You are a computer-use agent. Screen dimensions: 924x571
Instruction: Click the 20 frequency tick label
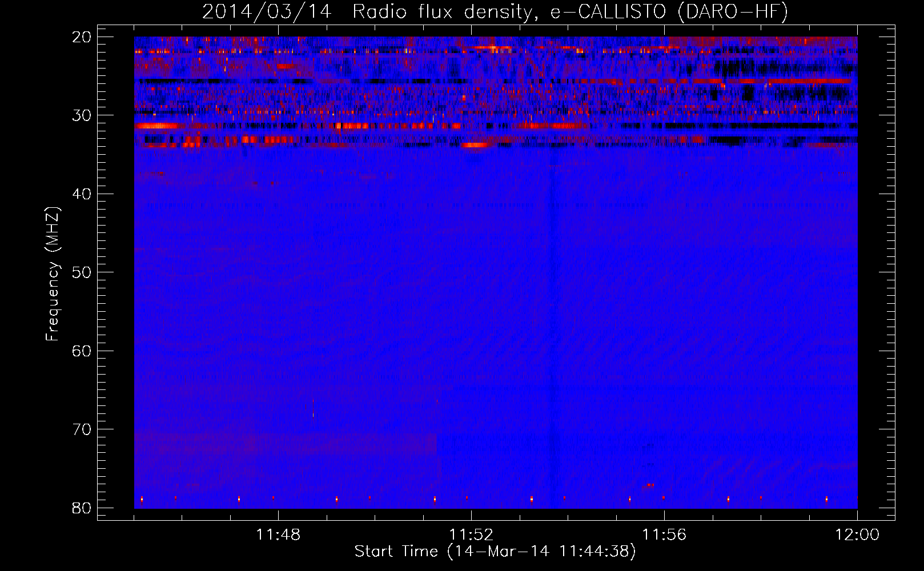click(82, 37)
